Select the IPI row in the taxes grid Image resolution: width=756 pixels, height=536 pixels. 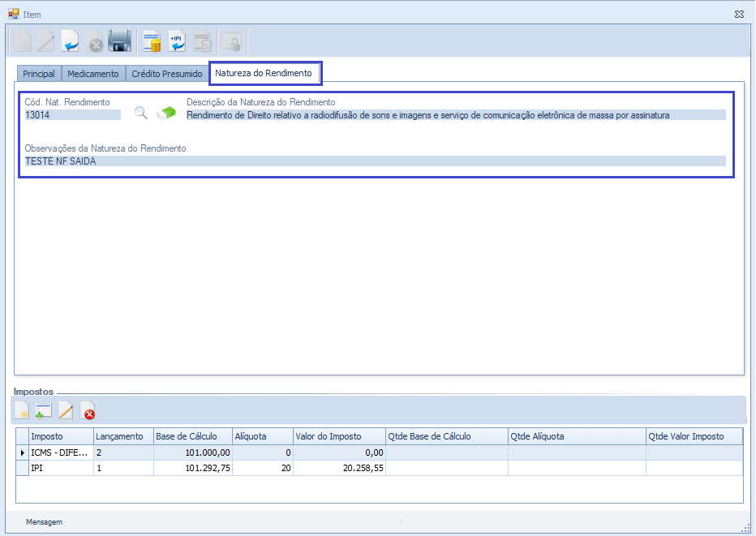coord(61,468)
